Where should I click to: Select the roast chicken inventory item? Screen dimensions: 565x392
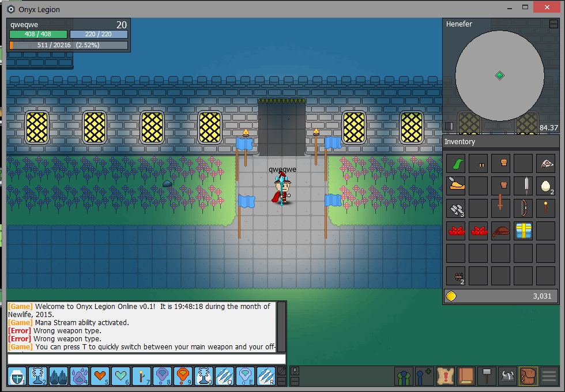pyautogui.click(x=456, y=186)
